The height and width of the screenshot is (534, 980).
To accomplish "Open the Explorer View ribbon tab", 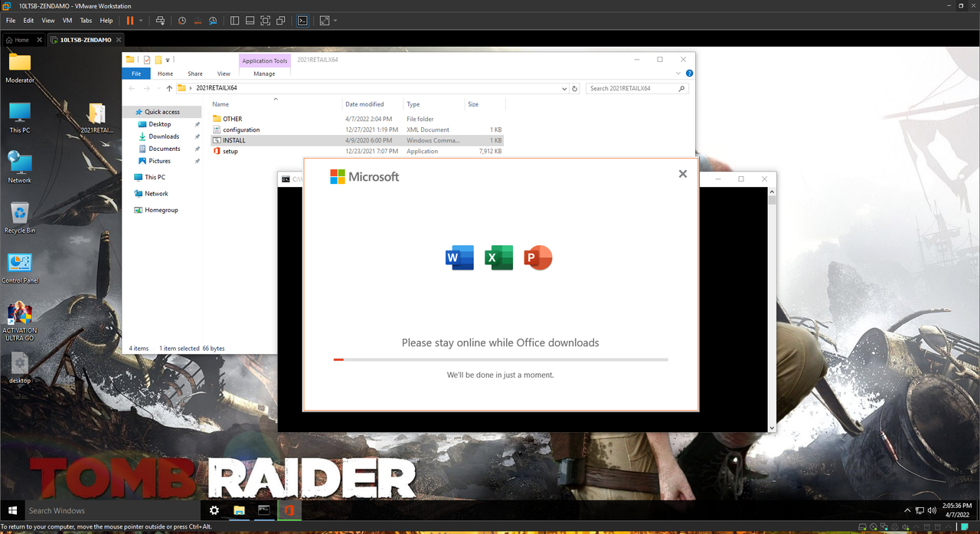I will click(224, 74).
